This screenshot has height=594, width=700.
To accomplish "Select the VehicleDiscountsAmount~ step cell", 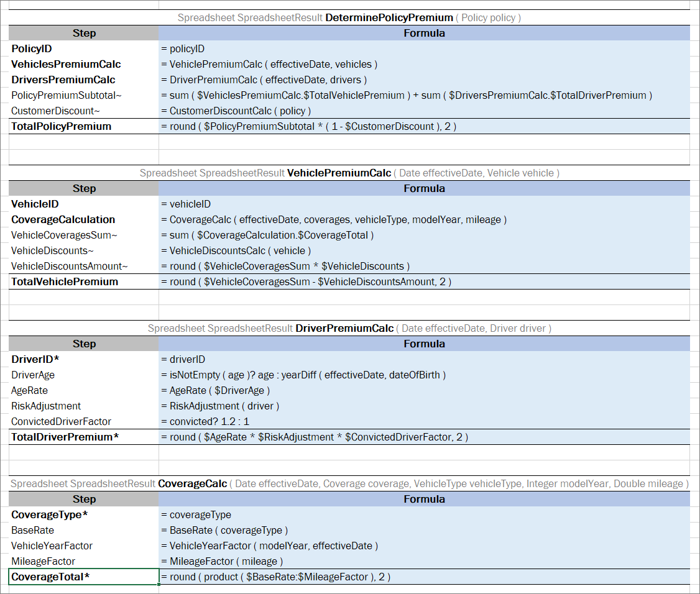I will pyautogui.click(x=84, y=266).
